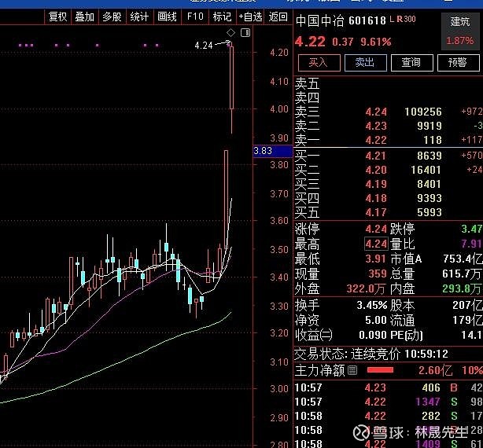Image resolution: width=483 pixels, height=448 pixels.
Task: Click the 量比 value 7.91
Action: [x=472, y=244]
